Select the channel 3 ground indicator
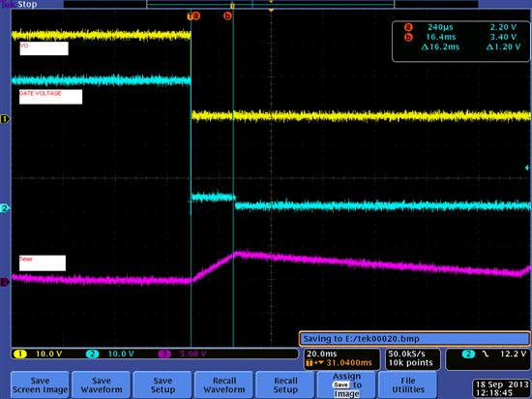 pos(5,282)
